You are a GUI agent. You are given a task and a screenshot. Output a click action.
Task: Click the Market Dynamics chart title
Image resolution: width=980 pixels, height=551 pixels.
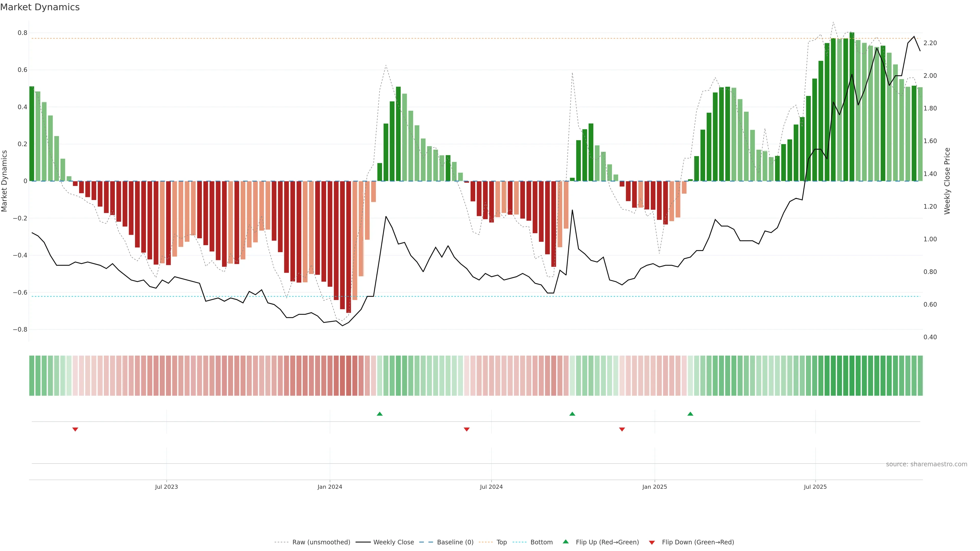40,7
